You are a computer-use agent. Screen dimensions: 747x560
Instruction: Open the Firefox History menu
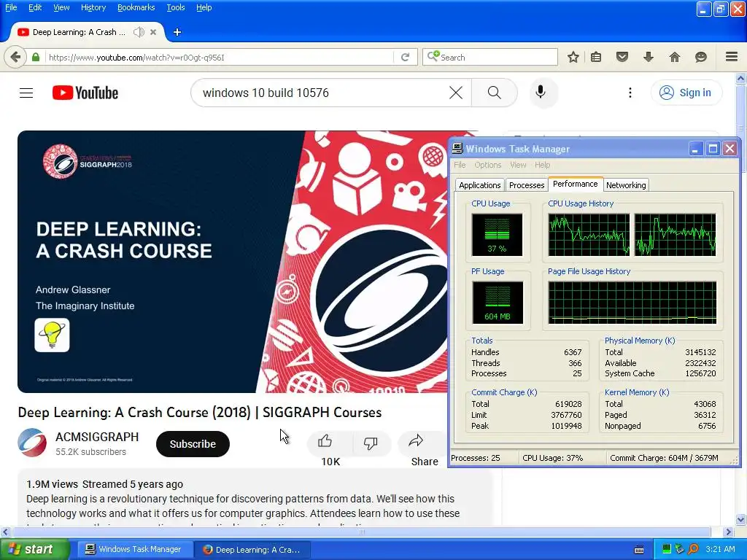point(93,7)
